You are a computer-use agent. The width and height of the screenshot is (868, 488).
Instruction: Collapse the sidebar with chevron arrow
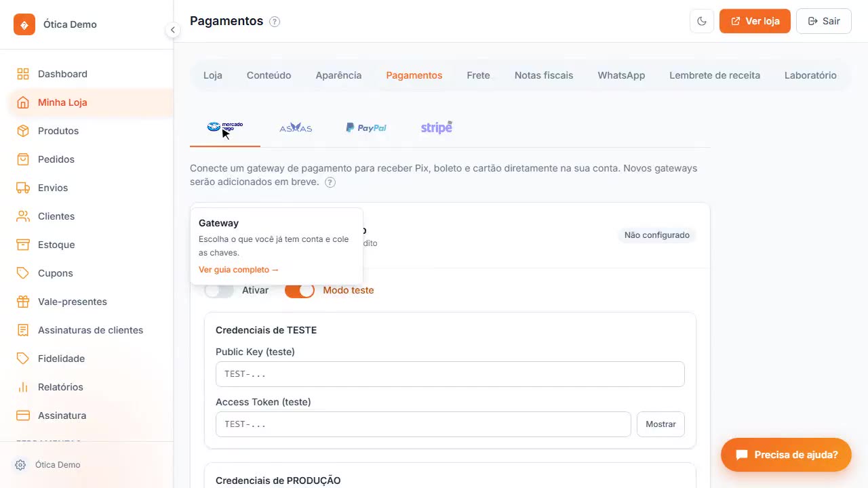(x=173, y=30)
